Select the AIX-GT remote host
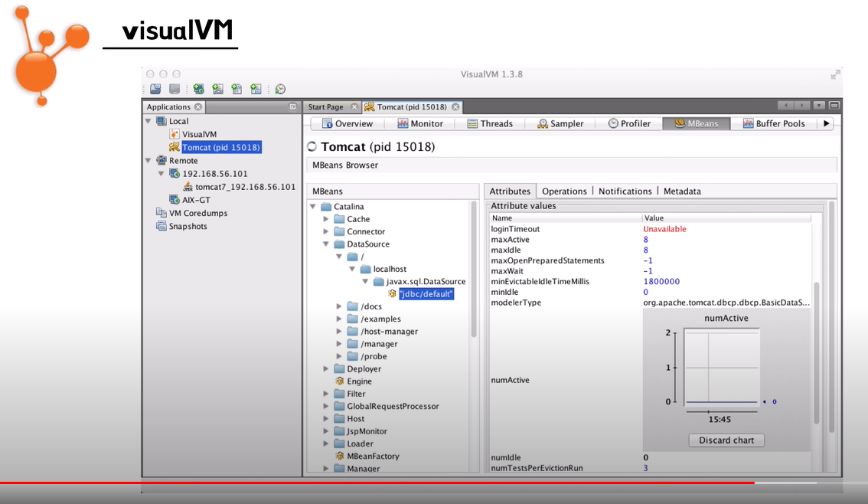Viewport: 868px width, 504px height. [196, 200]
